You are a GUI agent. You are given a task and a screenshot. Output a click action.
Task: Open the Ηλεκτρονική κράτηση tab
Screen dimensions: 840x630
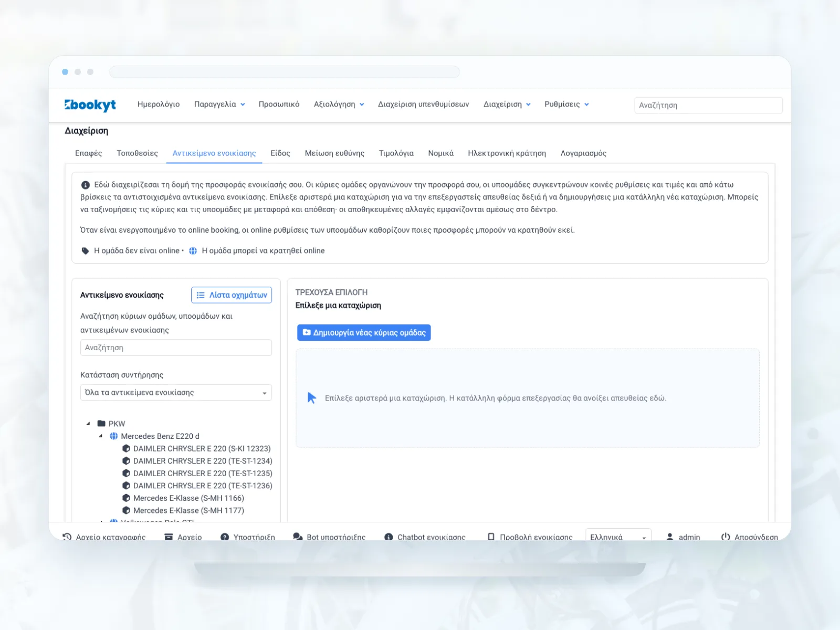pos(507,153)
